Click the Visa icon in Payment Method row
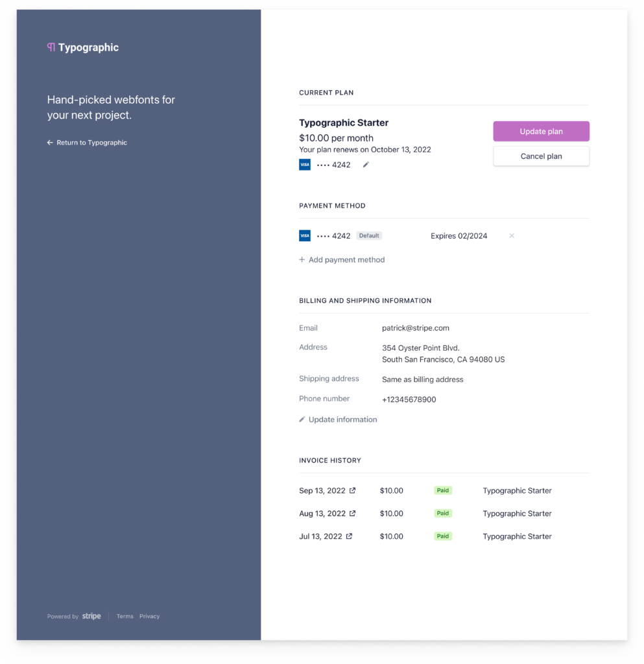Viewport: 644px width, 664px height. tap(304, 236)
